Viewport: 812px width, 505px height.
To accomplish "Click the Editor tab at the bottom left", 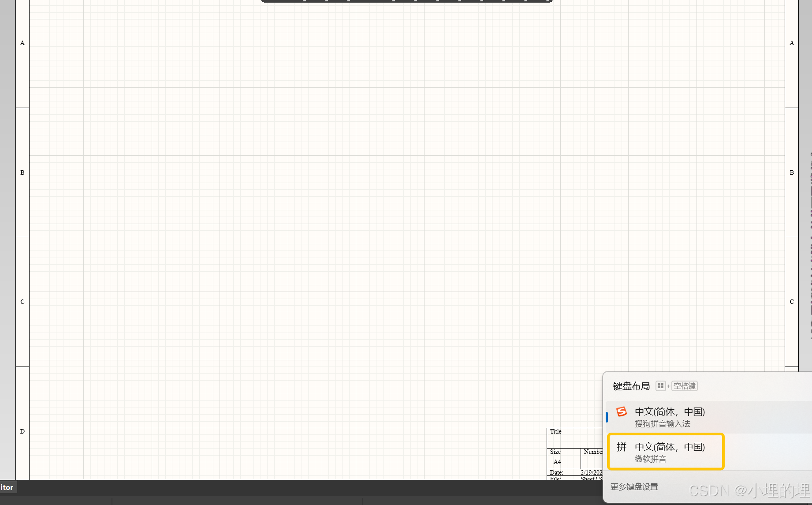I will point(8,487).
